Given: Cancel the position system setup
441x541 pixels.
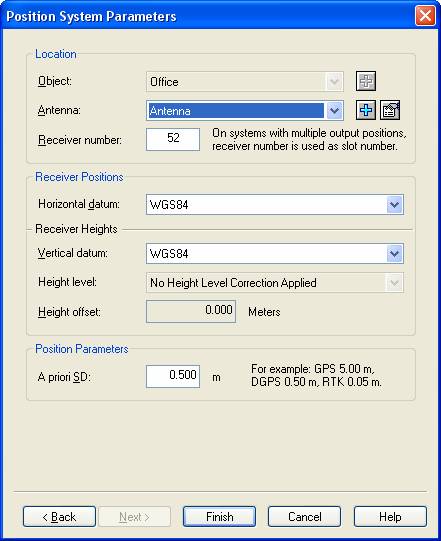Looking at the screenshot, I should [x=304, y=517].
